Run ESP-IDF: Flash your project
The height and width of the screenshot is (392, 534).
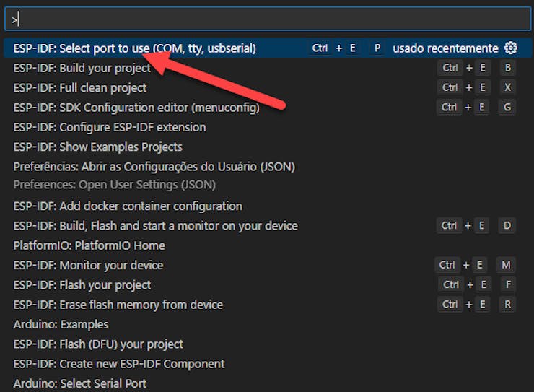pos(82,285)
